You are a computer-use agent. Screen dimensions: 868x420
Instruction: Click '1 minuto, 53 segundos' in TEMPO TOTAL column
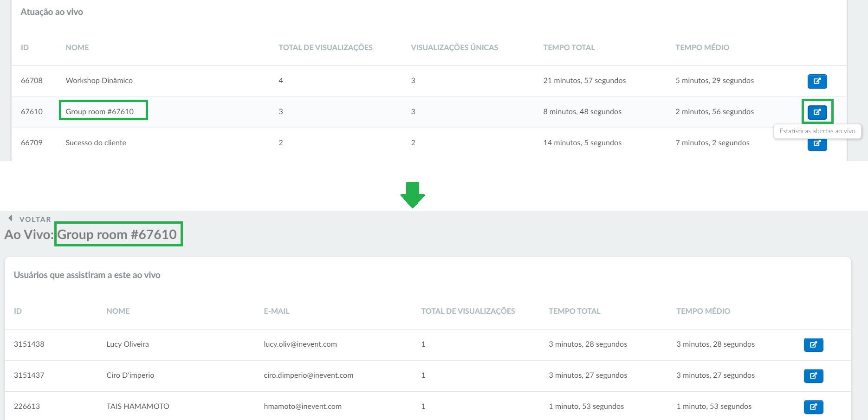(x=586, y=406)
